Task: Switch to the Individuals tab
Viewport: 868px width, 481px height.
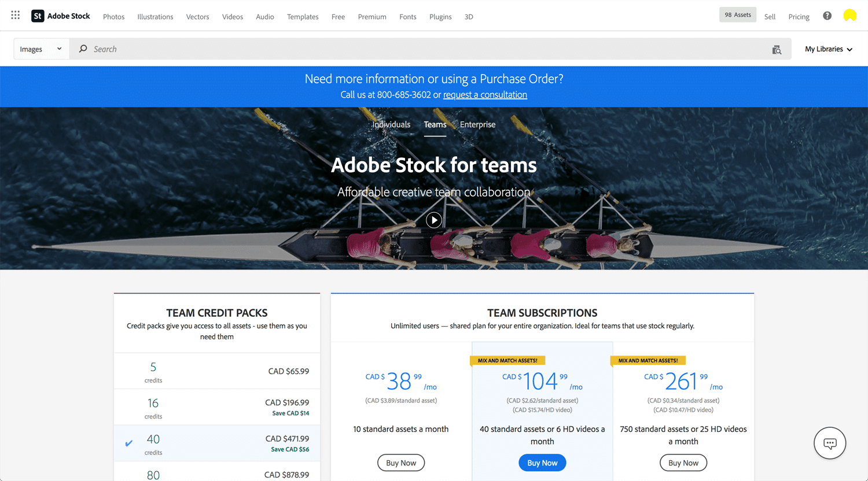Action: coord(391,124)
